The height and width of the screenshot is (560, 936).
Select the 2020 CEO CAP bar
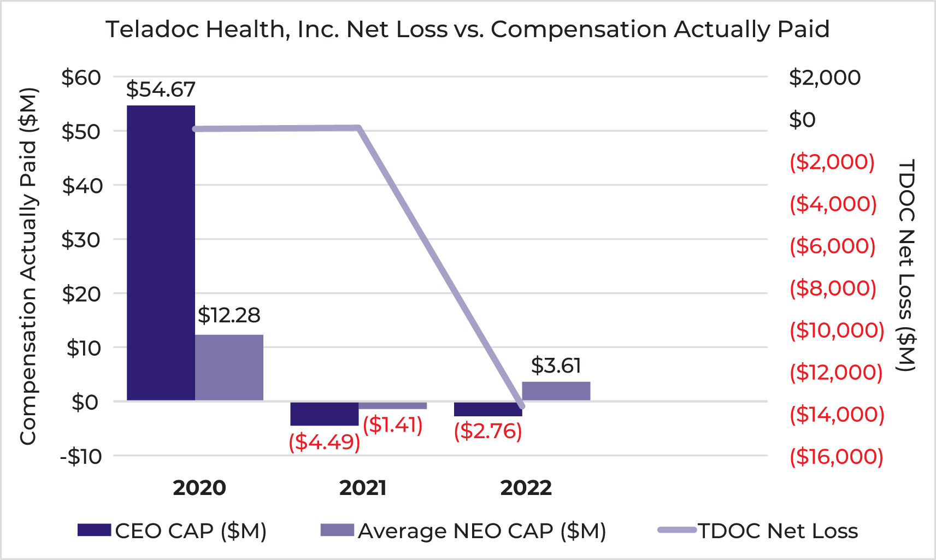[161, 252]
